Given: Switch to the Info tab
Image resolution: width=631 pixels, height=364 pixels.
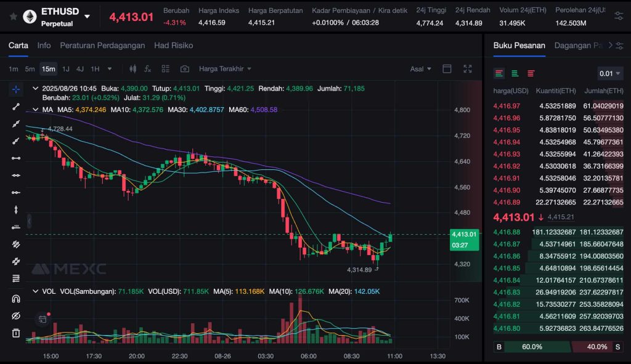Looking at the screenshot, I should 44,46.
